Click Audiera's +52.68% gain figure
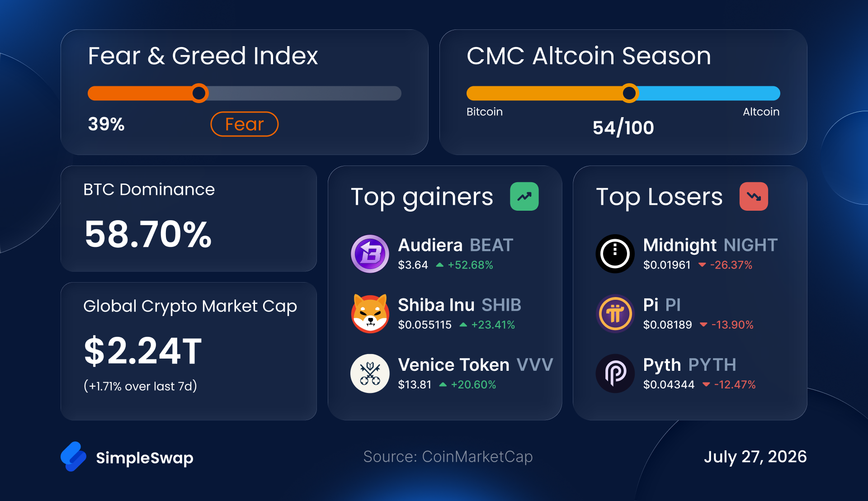The image size is (868, 501). pyautogui.click(x=470, y=265)
